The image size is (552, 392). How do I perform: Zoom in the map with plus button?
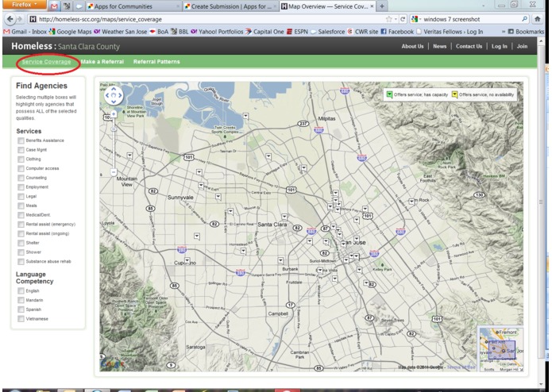(x=114, y=114)
